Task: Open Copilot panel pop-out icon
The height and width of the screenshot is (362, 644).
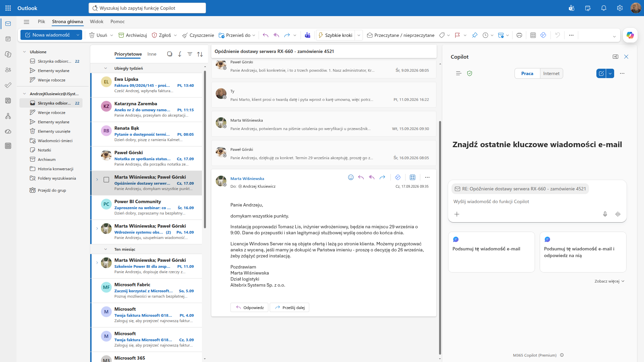Action: [615, 57]
